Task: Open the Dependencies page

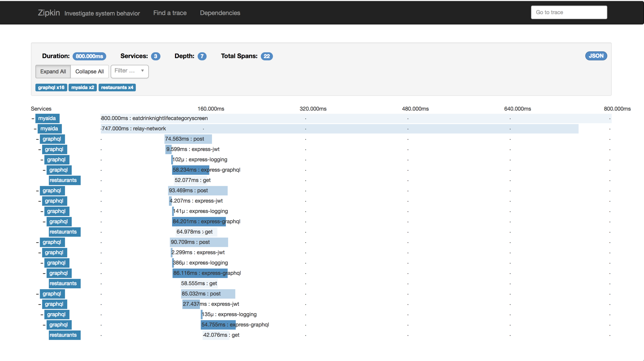Action: (220, 13)
